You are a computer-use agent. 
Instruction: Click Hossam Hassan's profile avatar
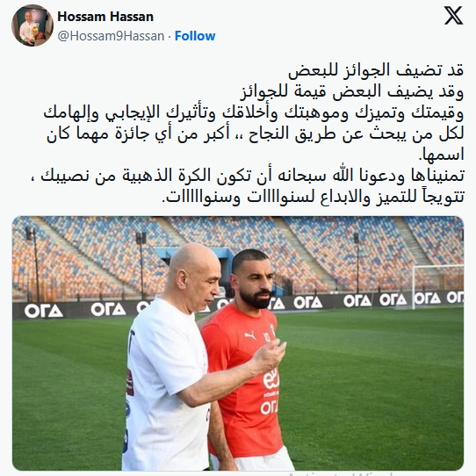point(32,25)
